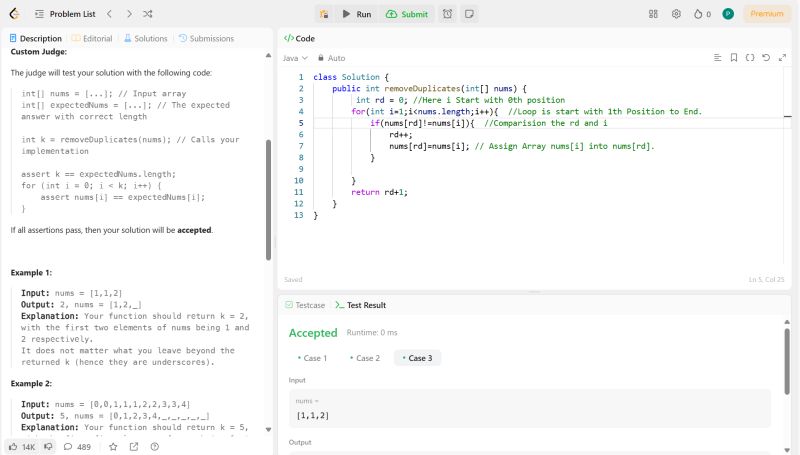The height and width of the screenshot is (455, 800).
Task: Open the Java language dropdown
Action: (295, 58)
